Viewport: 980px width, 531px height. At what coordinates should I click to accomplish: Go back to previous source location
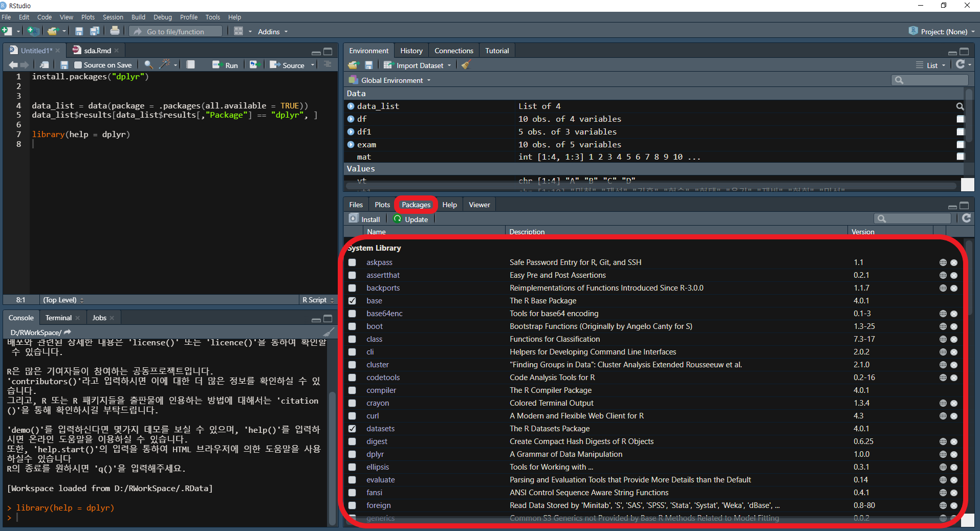[13, 65]
